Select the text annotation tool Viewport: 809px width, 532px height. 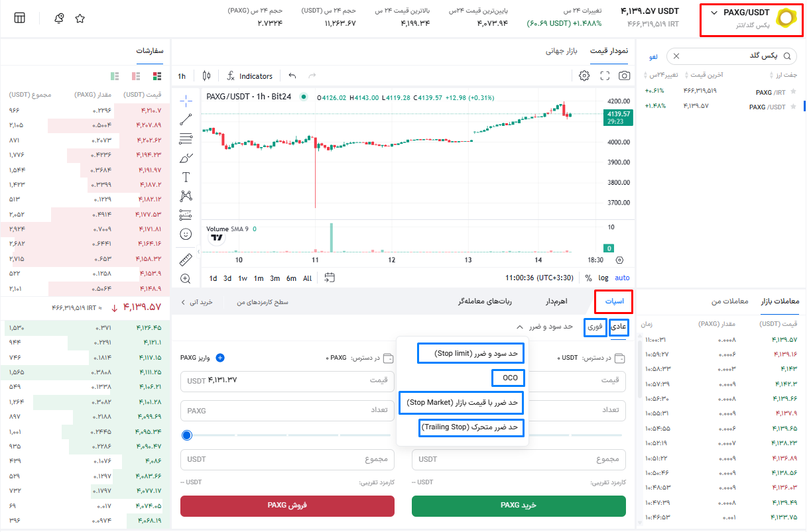click(186, 177)
